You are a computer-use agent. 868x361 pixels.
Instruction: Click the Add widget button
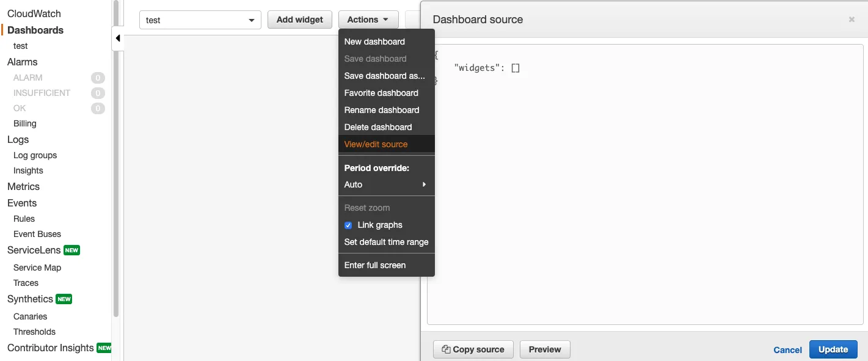[x=299, y=20]
